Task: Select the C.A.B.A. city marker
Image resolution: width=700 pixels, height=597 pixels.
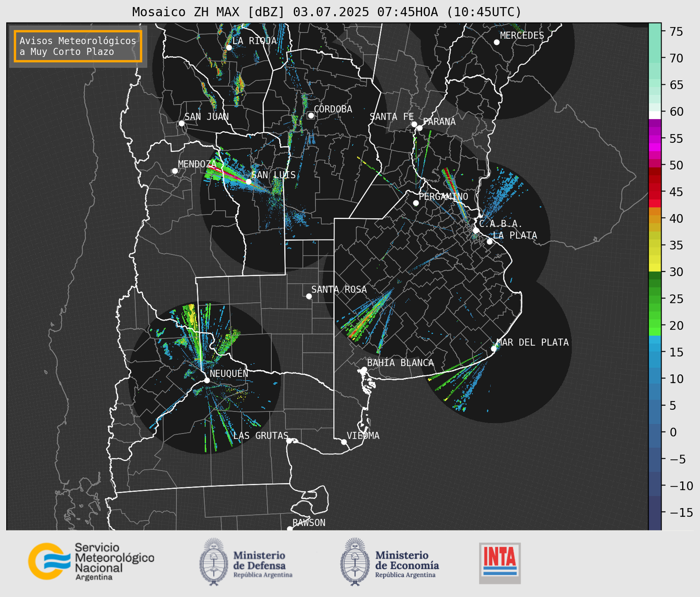Action: (x=476, y=230)
